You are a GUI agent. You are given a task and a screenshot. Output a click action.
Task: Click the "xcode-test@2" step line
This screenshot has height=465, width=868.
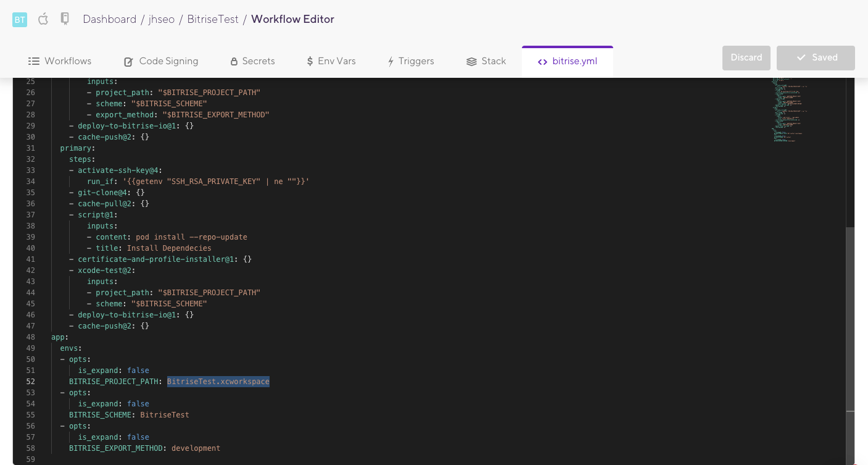pos(102,270)
